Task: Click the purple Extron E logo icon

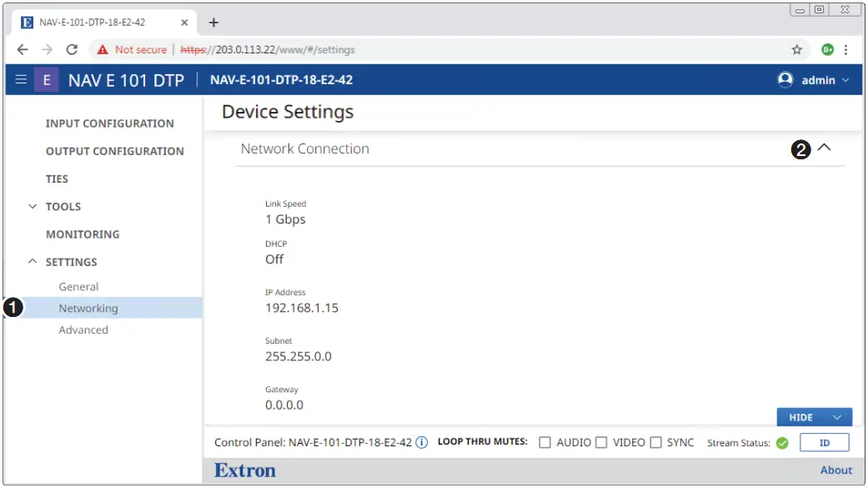Action: coord(47,80)
